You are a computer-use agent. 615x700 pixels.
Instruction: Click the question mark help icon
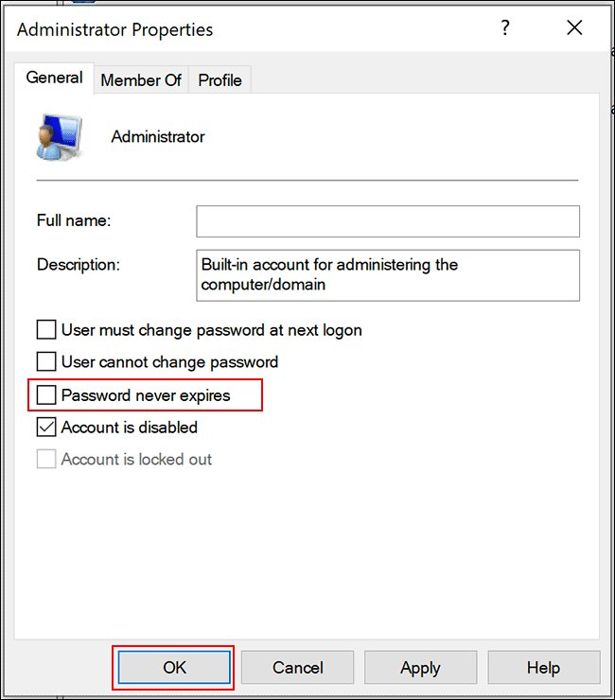point(505,28)
